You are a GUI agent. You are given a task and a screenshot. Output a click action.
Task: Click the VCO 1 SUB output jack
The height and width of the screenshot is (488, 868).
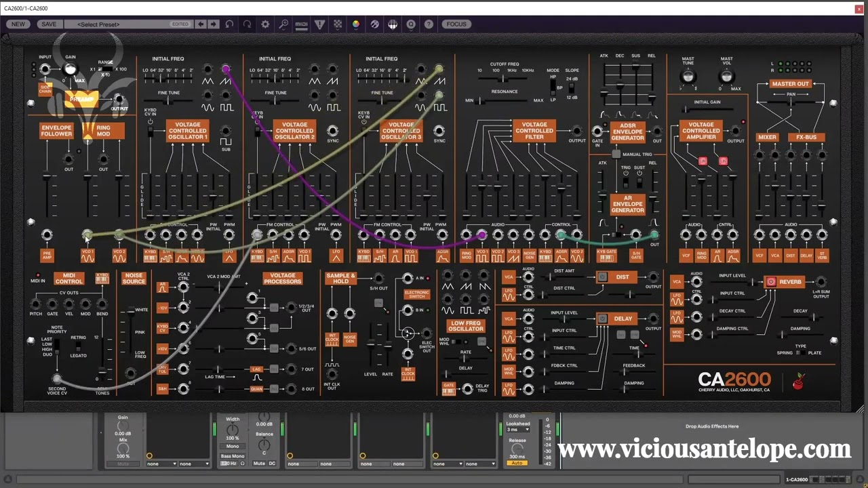click(226, 131)
